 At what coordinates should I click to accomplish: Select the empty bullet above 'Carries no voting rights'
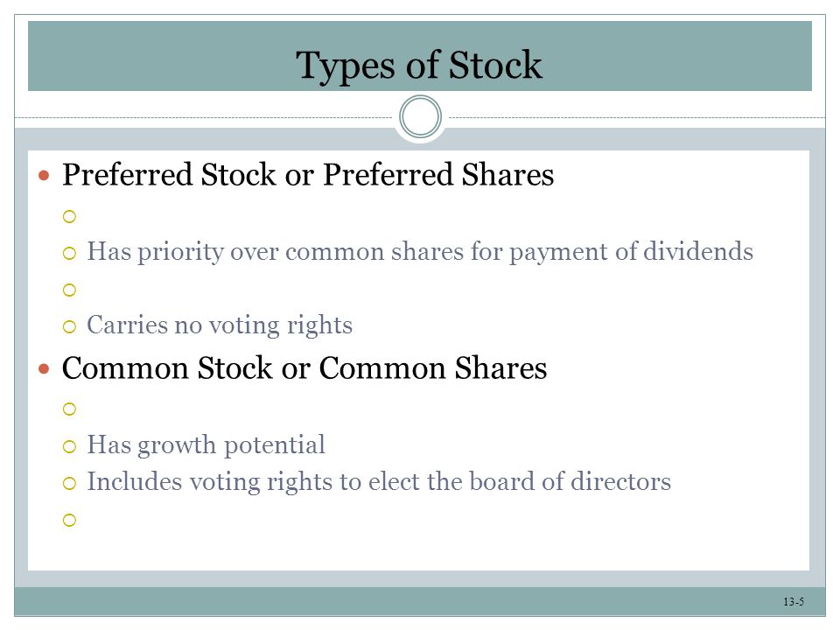tap(69, 290)
